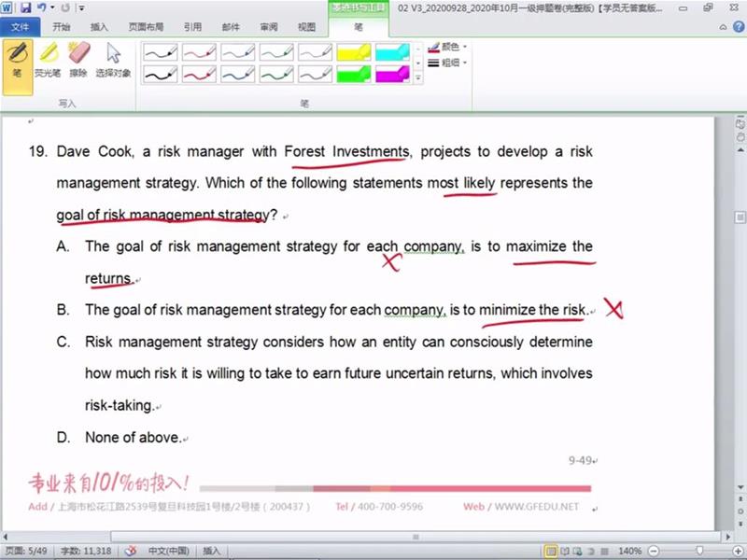747x560 pixels.
Task: Open the Pen Color (颜色) dropdown
Action: [x=447, y=47]
